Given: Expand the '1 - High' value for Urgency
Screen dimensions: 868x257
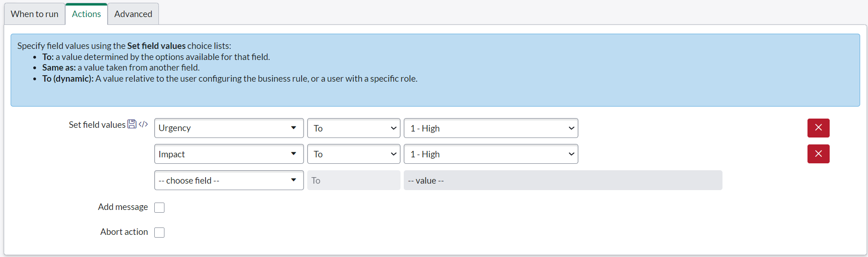Looking at the screenshot, I should pyautogui.click(x=491, y=128).
